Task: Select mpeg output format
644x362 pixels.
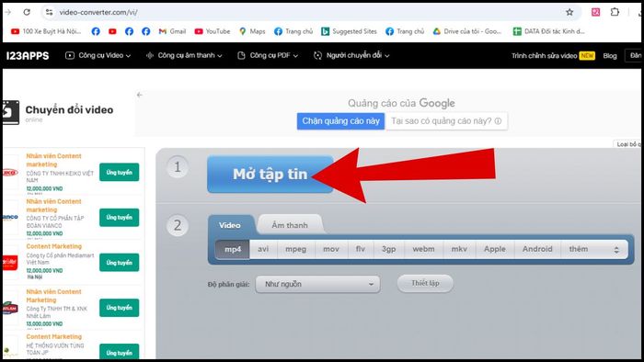Action: coord(296,249)
